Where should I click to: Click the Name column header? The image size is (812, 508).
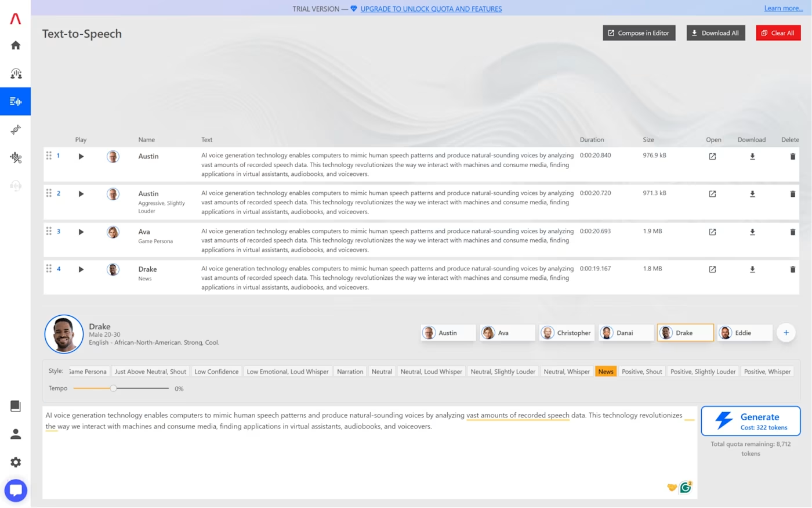[147, 140]
